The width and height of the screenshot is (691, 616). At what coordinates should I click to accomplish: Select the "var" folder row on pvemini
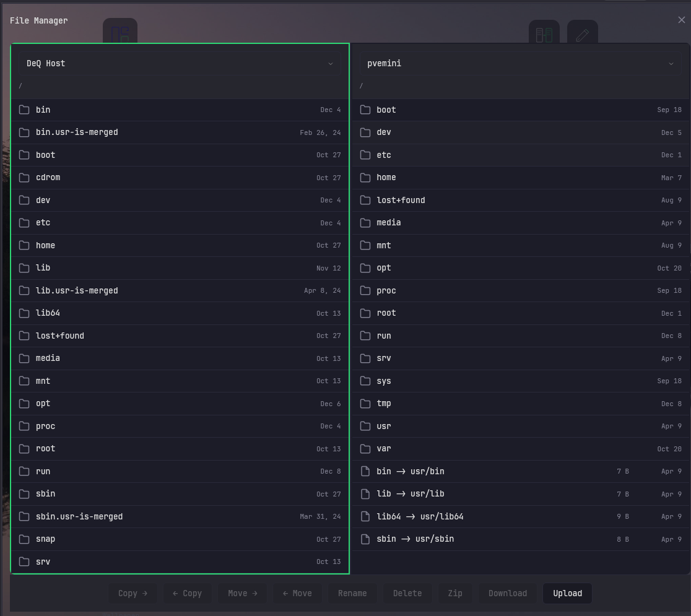coord(520,448)
